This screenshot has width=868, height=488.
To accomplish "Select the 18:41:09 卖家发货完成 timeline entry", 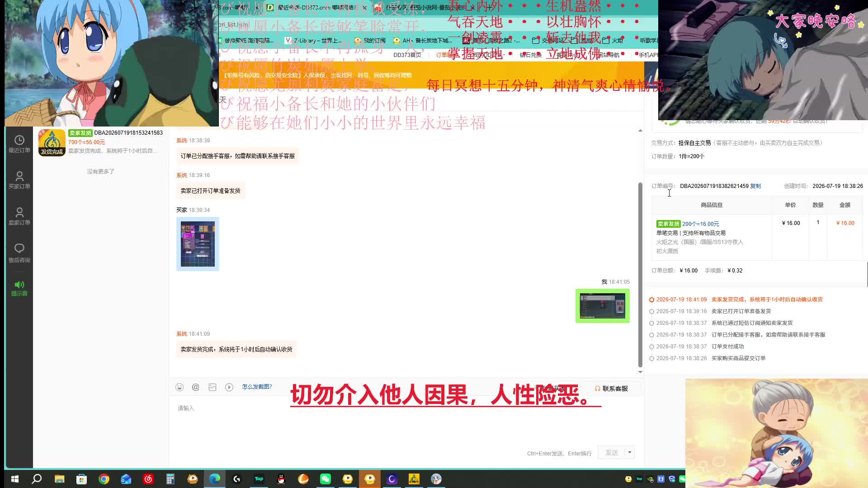I will click(739, 300).
